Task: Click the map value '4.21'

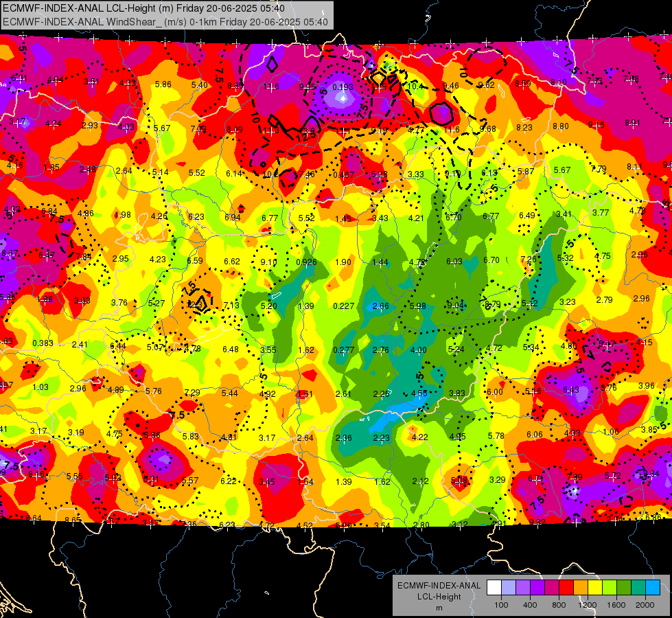Action: point(416,218)
